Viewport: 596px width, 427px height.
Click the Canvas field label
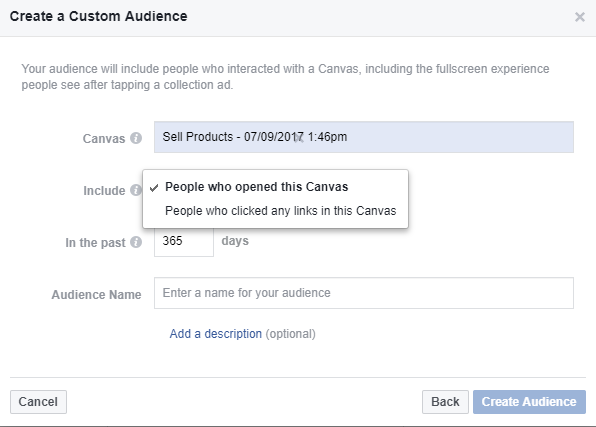tap(104, 139)
